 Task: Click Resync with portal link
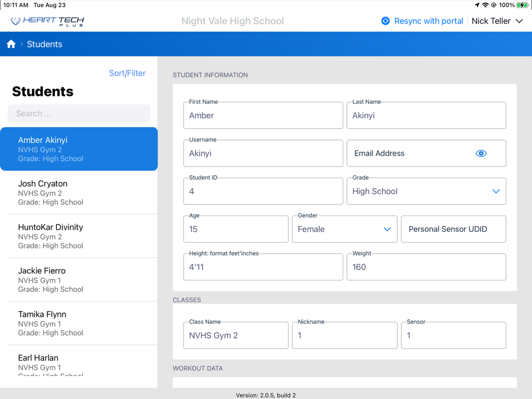click(428, 21)
